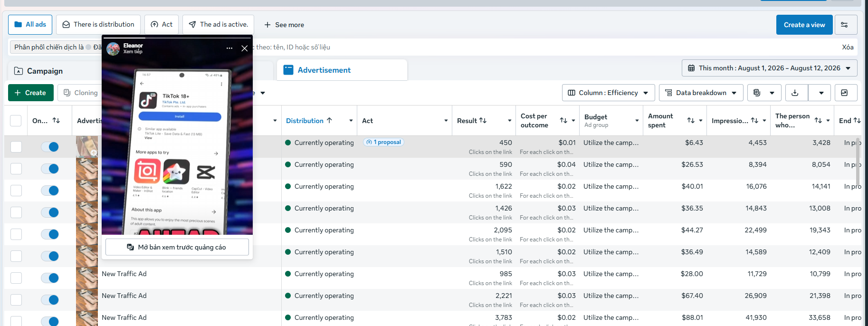The height and width of the screenshot is (326, 868).
Task: Open the Budget column options arrow
Action: point(637,121)
